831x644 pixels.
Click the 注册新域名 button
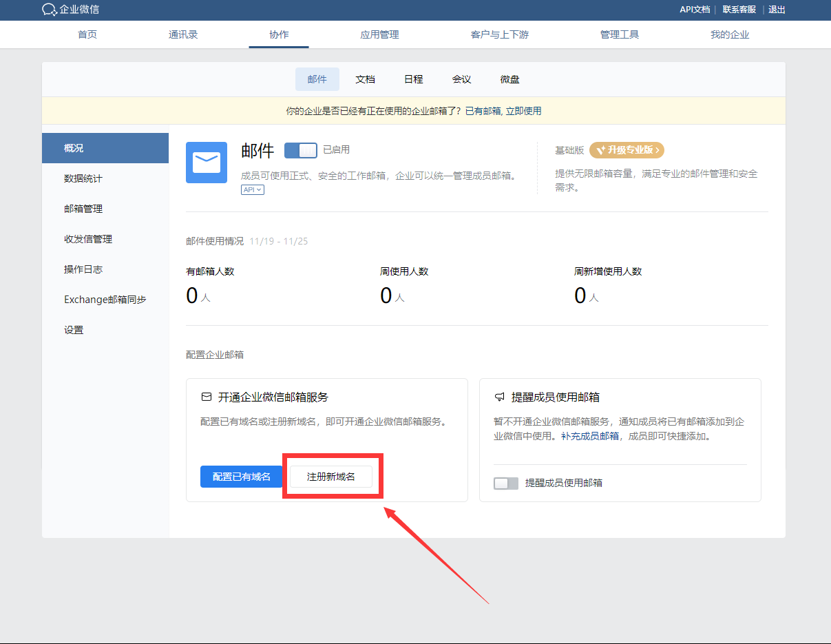(330, 477)
